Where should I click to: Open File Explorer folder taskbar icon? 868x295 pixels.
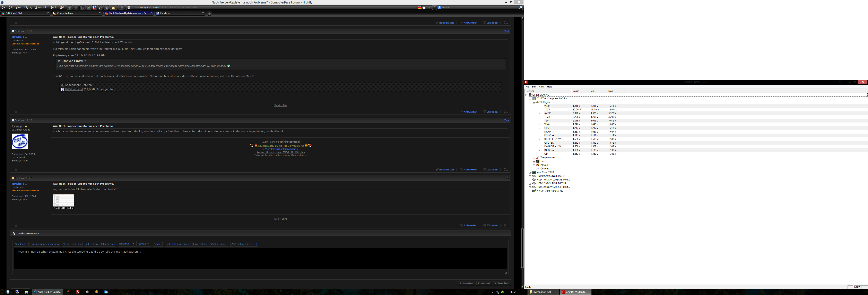pyautogui.click(x=26, y=292)
